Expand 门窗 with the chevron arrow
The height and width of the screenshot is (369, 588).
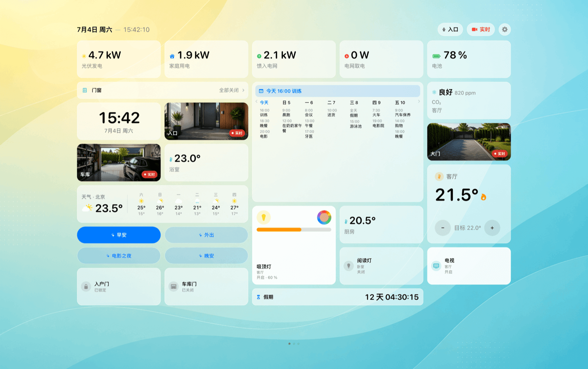click(243, 90)
